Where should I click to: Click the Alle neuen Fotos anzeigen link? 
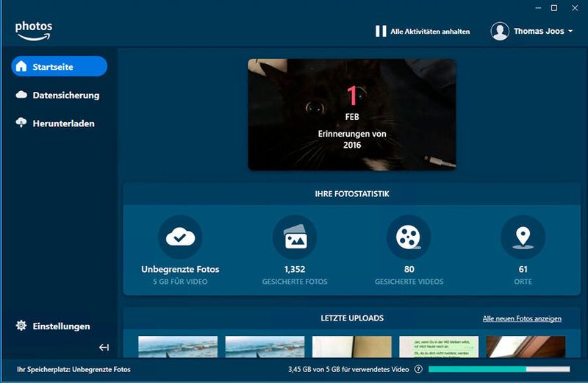point(522,318)
